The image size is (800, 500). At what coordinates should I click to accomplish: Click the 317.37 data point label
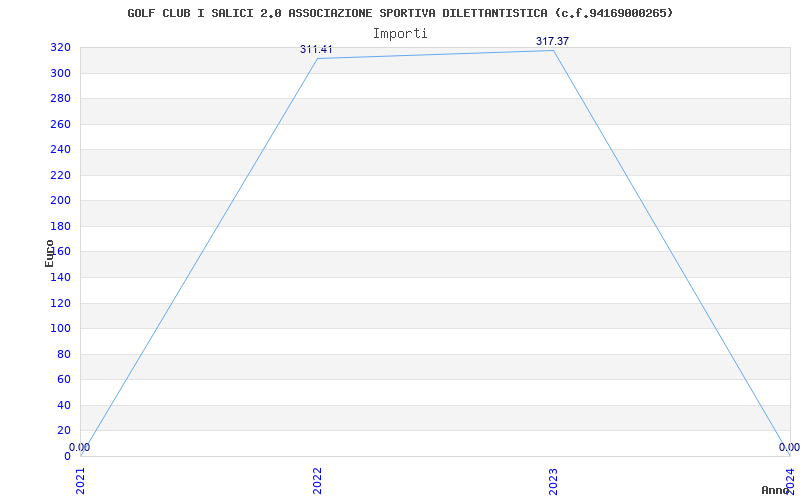pos(552,41)
